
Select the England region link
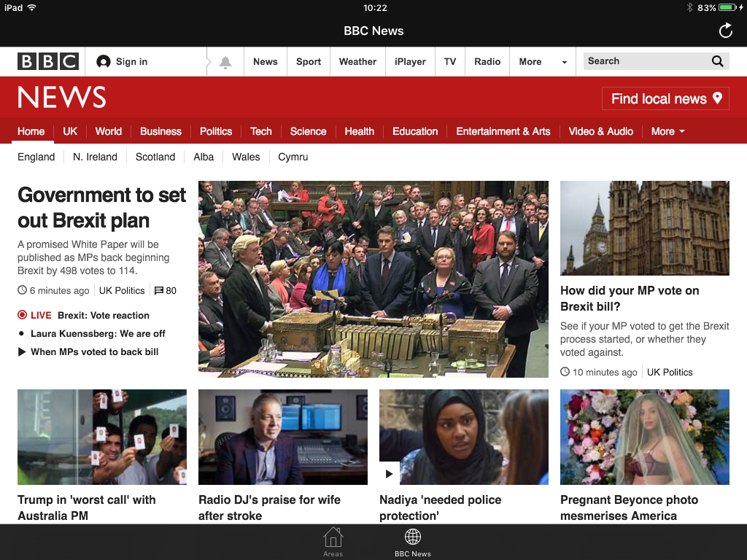[x=36, y=157]
